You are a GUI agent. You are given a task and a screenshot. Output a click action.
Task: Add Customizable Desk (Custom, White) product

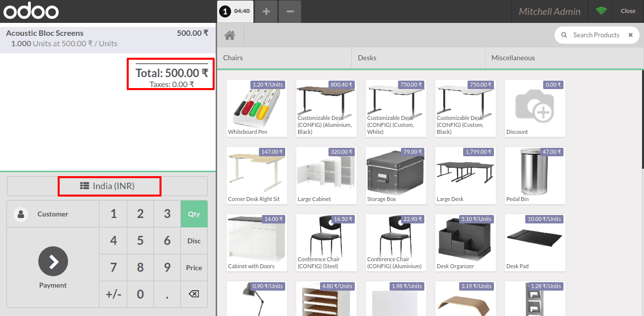(396, 108)
